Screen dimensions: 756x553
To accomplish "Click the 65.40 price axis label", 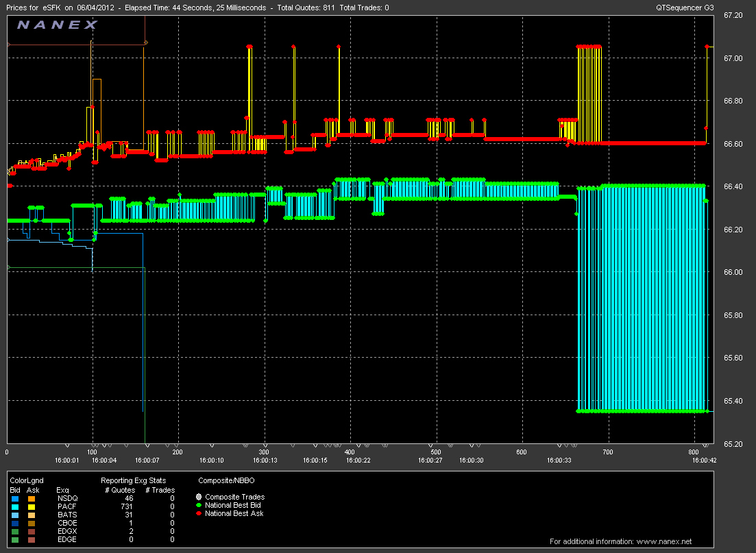I will pyautogui.click(x=733, y=401).
